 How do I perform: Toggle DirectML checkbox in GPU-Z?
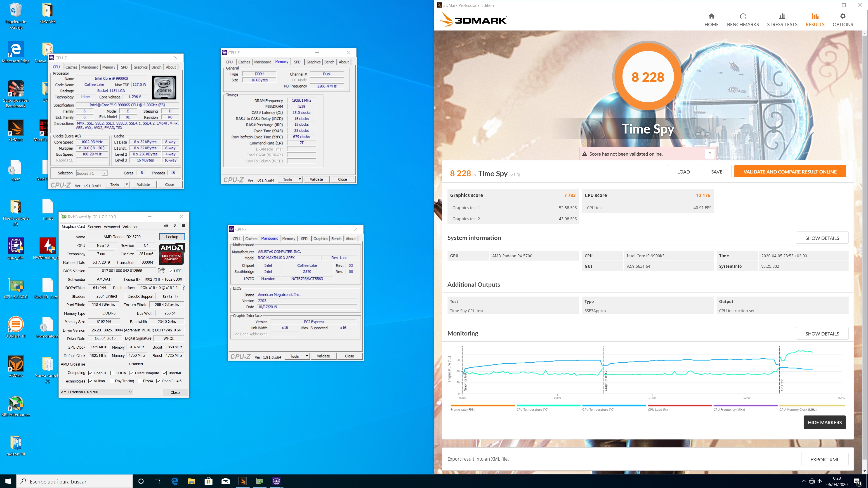click(x=164, y=373)
